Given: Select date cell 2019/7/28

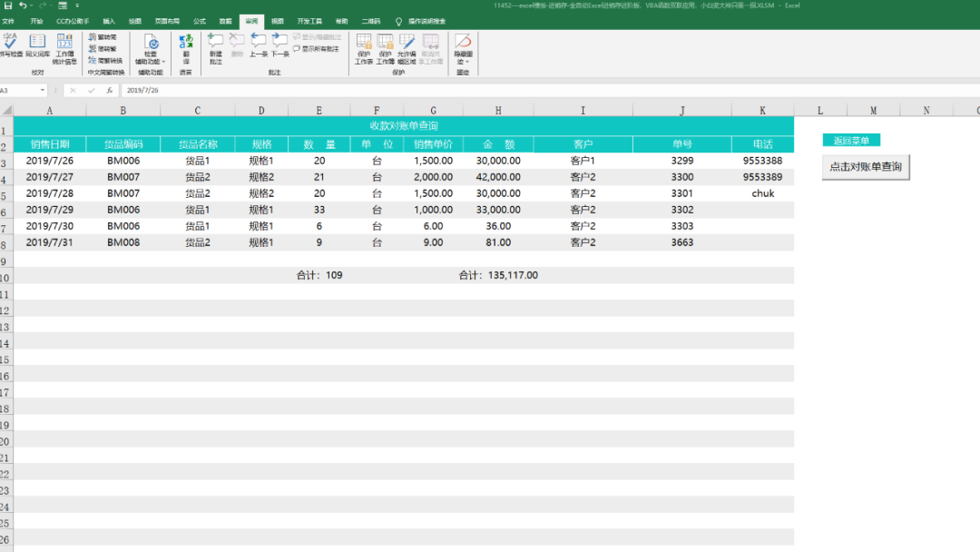Looking at the screenshot, I should coord(49,193).
